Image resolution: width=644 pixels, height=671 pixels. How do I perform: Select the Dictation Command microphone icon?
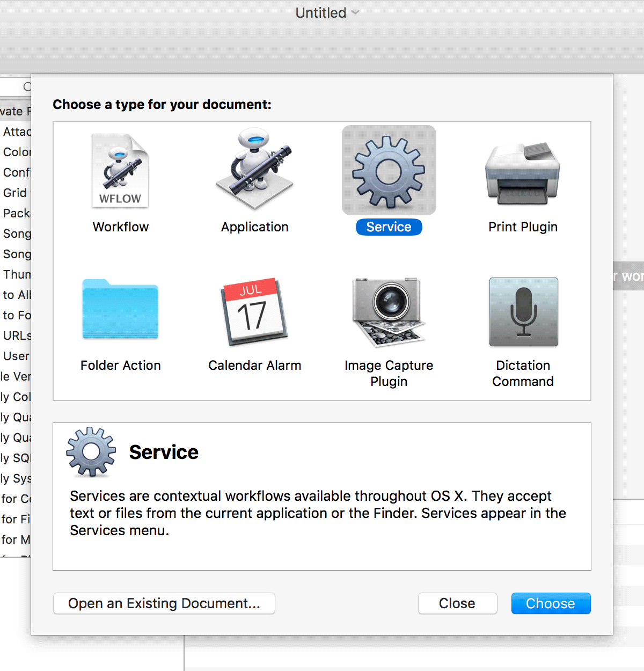point(523,311)
